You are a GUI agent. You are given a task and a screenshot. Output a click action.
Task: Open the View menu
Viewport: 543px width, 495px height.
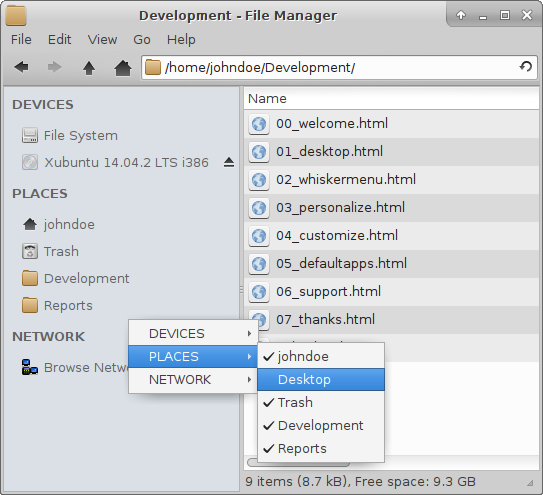(102, 39)
